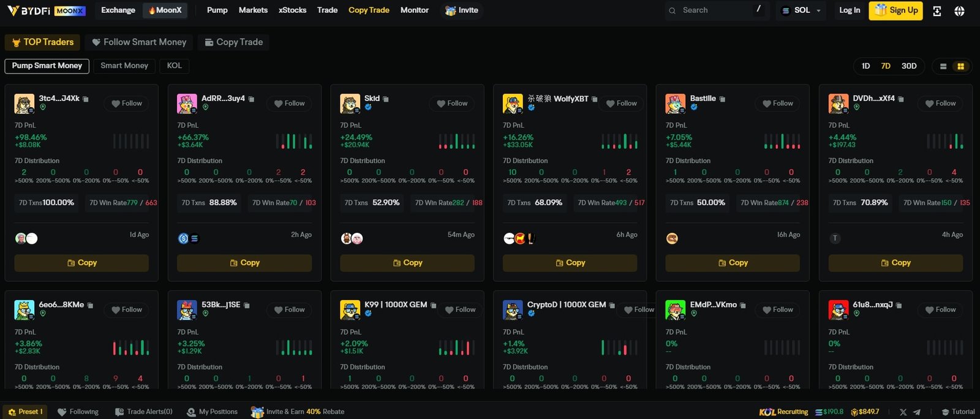
Task: Copy the 3tc4...J4Xk wallet address
Action: pos(86,99)
